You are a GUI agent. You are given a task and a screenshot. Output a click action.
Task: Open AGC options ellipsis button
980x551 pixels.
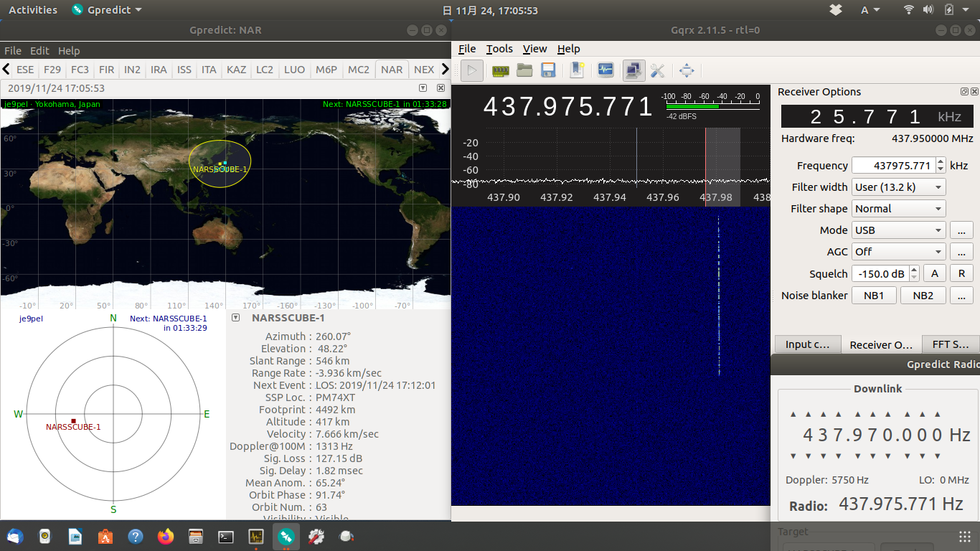(961, 252)
